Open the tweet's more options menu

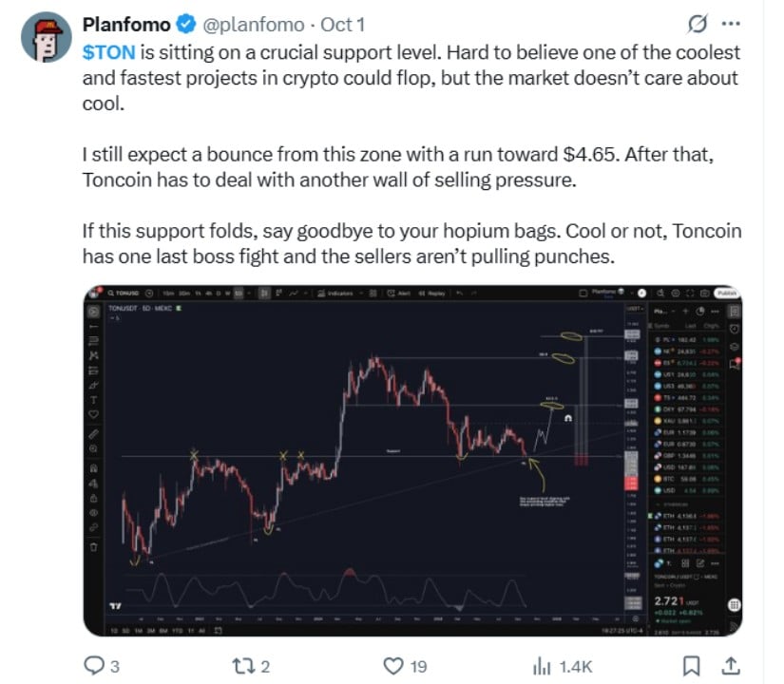(731, 24)
